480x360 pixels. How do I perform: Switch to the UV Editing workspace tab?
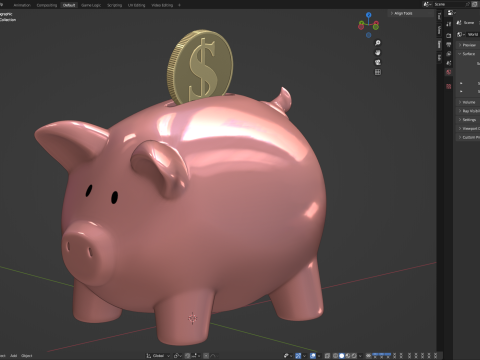[137, 5]
